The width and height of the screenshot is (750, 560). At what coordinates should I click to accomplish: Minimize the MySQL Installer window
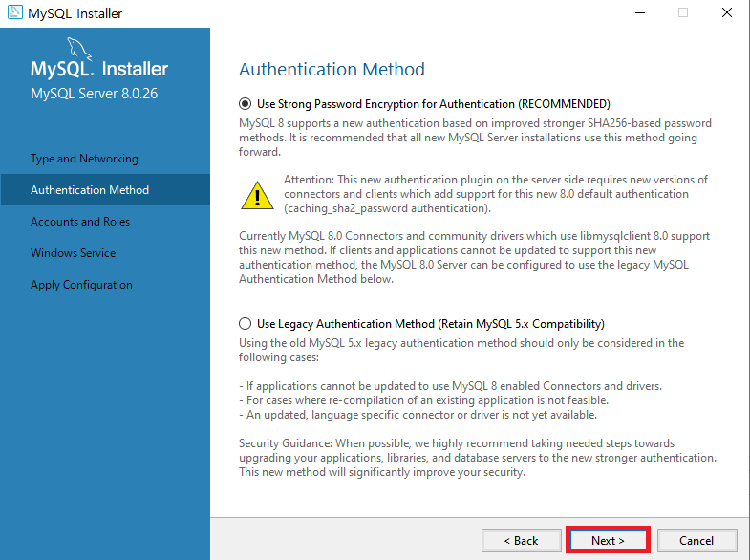[640, 13]
